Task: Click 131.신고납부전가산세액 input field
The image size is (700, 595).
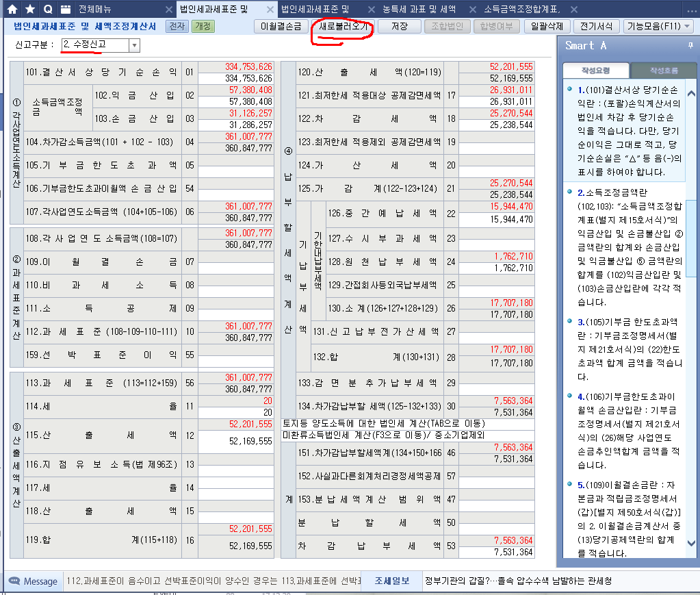Action: [x=496, y=338]
